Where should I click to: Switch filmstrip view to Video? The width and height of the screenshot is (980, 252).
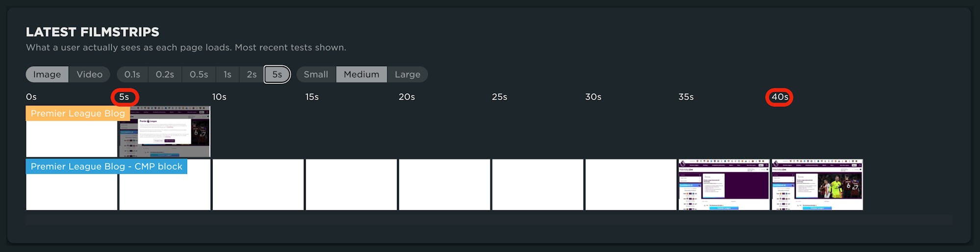(89, 75)
